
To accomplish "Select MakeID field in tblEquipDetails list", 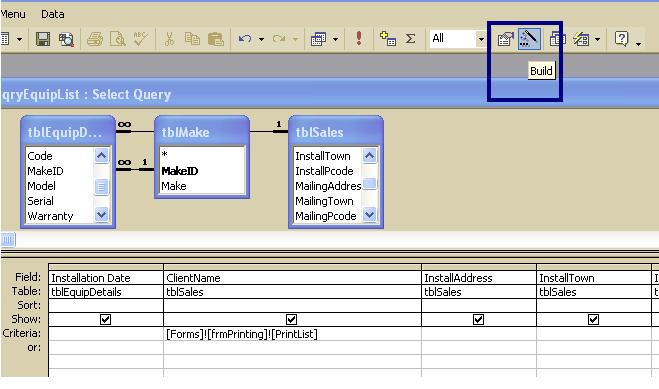I will 45,171.
